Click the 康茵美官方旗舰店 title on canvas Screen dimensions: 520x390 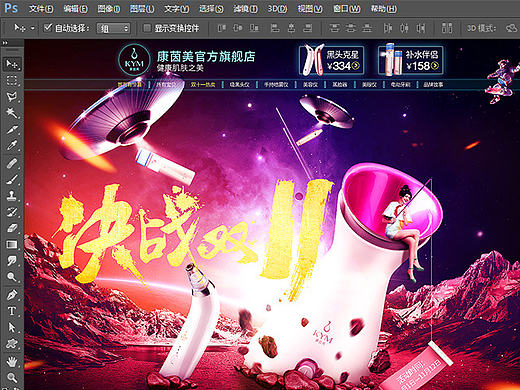pos(206,57)
